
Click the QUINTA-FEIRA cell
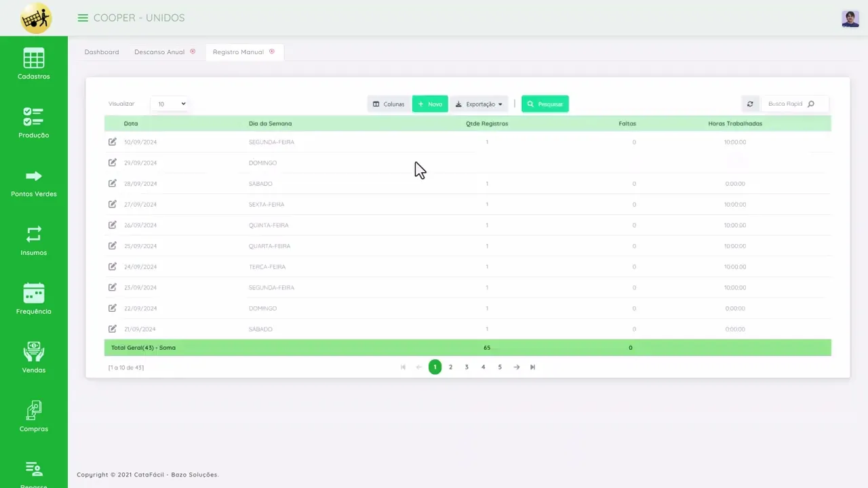tap(269, 225)
